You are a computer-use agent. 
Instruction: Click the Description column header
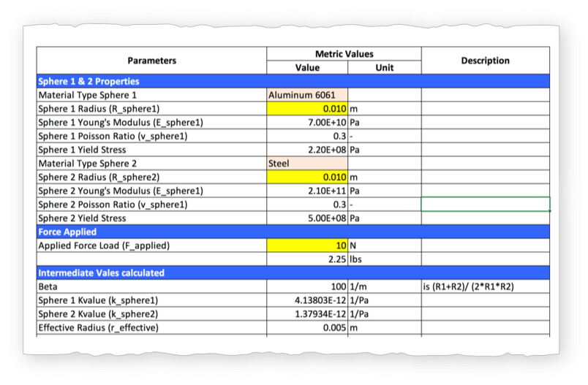(485, 61)
